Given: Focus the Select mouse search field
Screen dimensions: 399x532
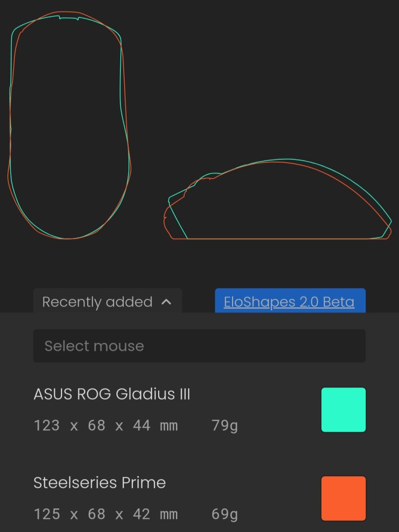Looking at the screenshot, I should point(199,346).
